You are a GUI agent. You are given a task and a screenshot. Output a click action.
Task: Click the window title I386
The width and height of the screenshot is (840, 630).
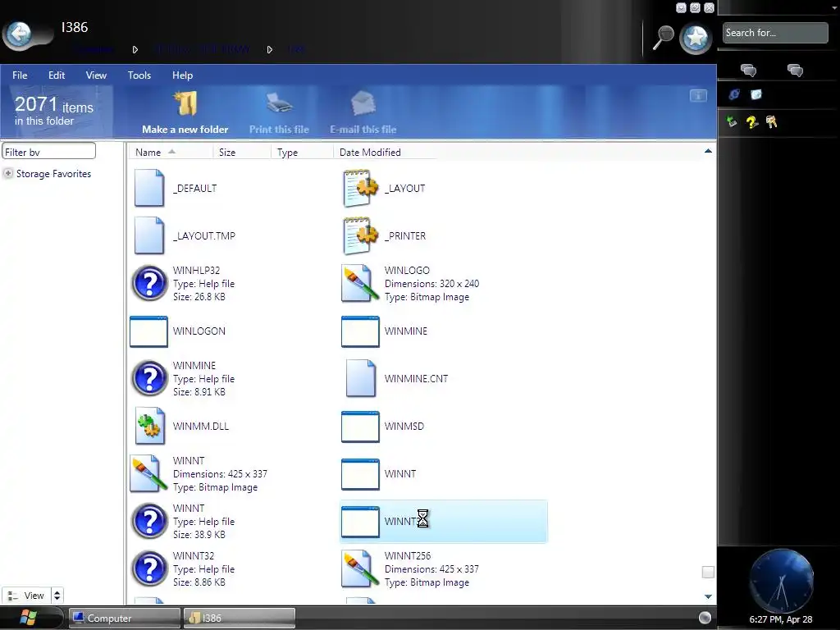(x=75, y=27)
